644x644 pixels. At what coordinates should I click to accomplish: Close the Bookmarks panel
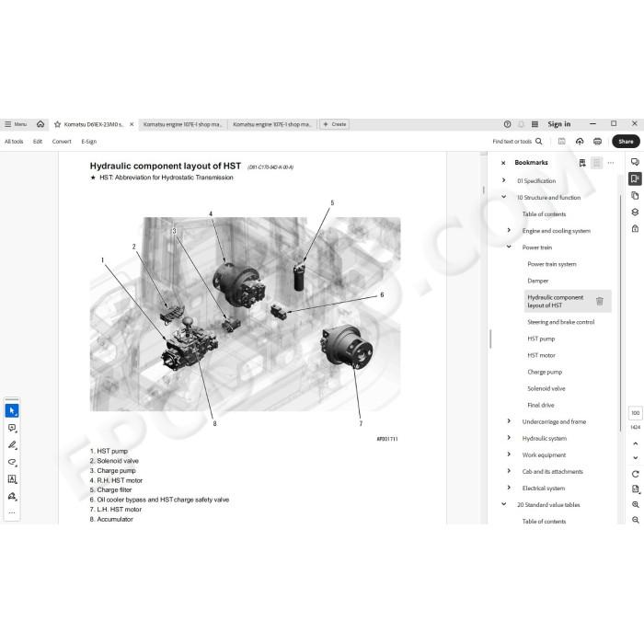click(x=503, y=163)
